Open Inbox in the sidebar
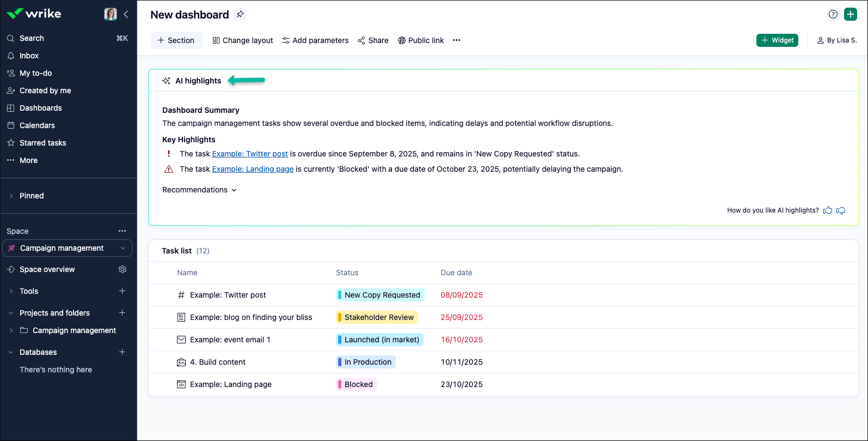Image resolution: width=868 pixels, height=441 pixels. pyautogui.click(x=29, y=56)
